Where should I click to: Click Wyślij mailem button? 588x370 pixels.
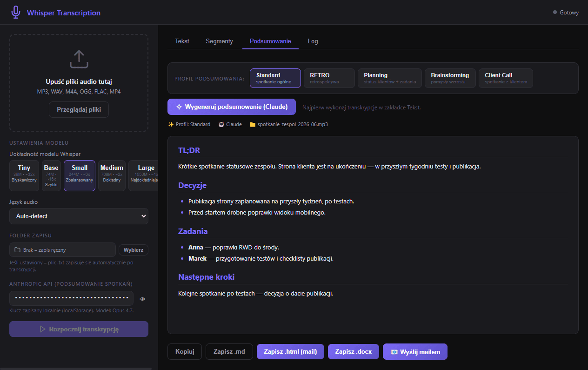pos(415,351)
